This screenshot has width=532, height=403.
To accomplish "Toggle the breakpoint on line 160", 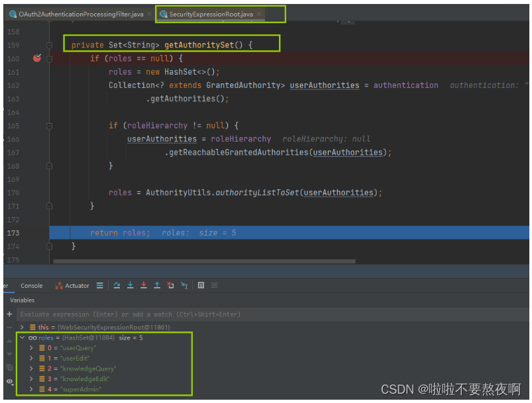I will [x=37, y=58].
